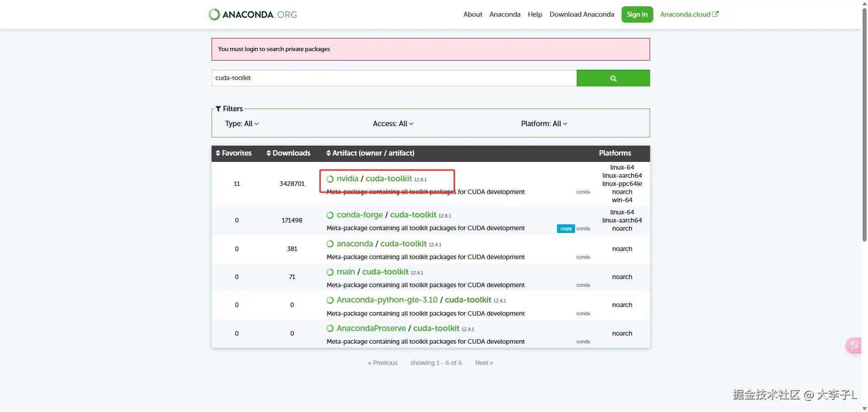Open the Anaconda nav item
Screen dimensions: 868x412
505,14
